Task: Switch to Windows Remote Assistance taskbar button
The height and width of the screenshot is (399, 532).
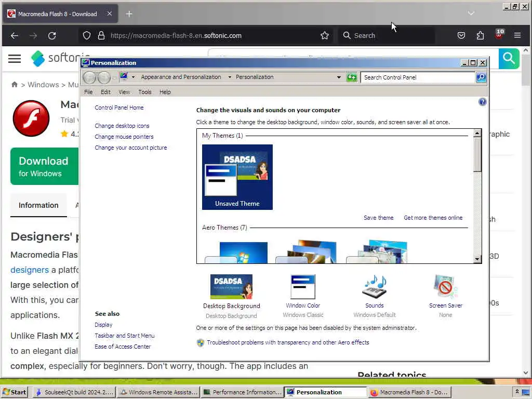Action: pyautogui.click(x=158, y=392)
